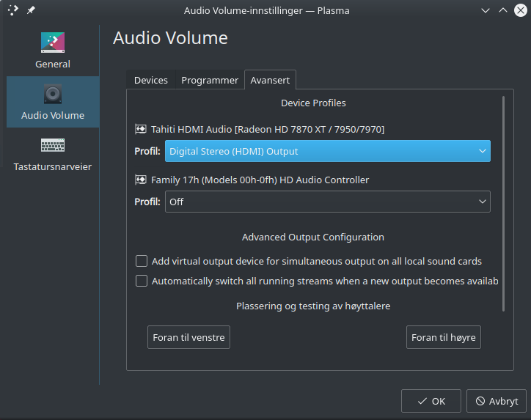Switch to the Devices tab
The height and width of the screenshot is (420, 531).
click(x=151, y=80)
